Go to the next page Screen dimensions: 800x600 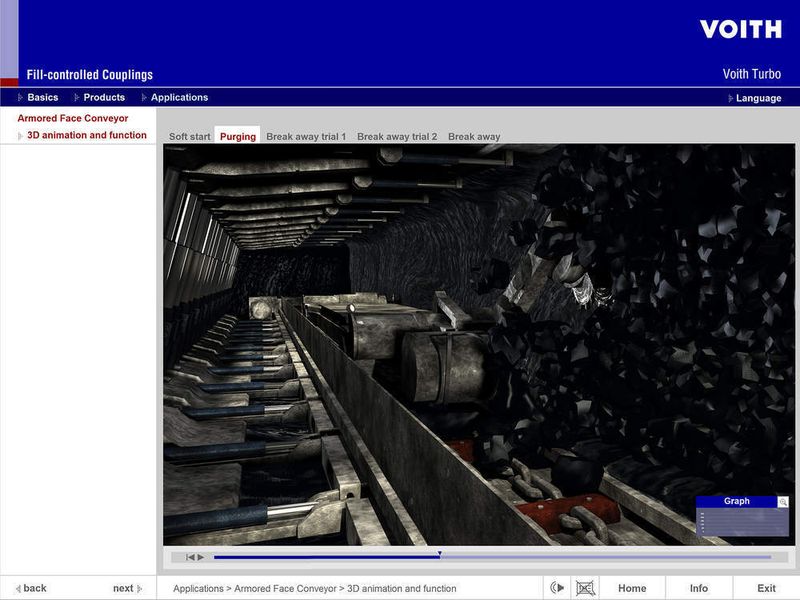click(x=127, y=588)
